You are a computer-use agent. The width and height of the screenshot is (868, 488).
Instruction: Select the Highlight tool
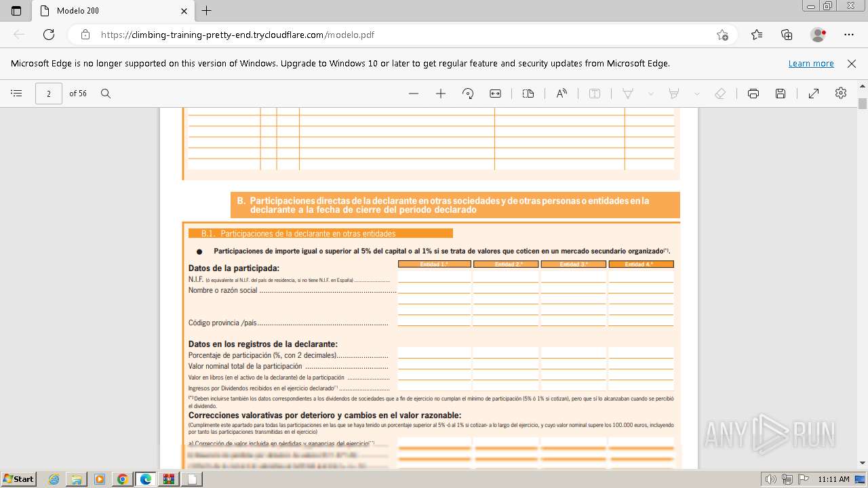(674, 94)
